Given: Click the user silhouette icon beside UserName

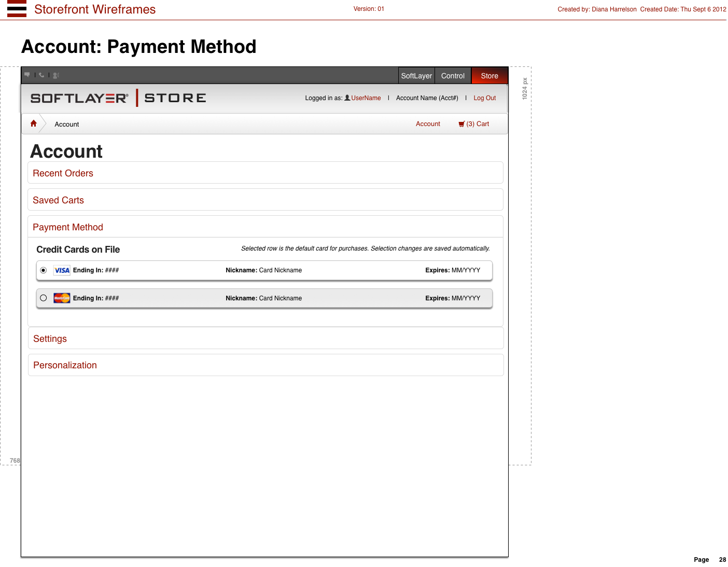Looking at the screenshot, I should [x=347, y=98].
